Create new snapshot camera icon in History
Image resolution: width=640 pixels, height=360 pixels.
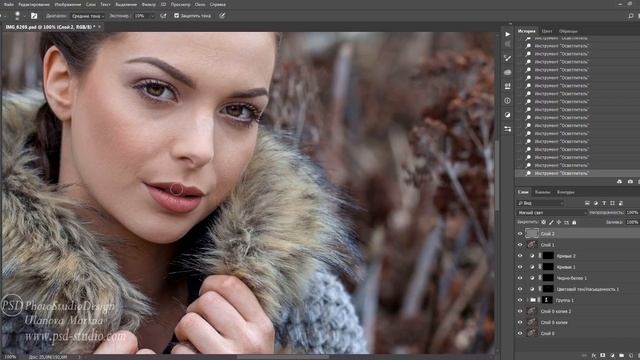tap(630, 181)
